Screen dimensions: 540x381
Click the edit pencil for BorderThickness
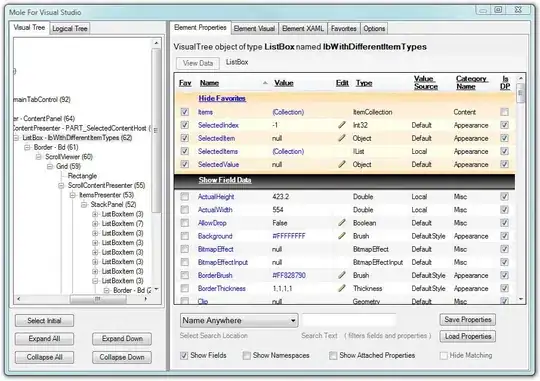coord(342,288)
